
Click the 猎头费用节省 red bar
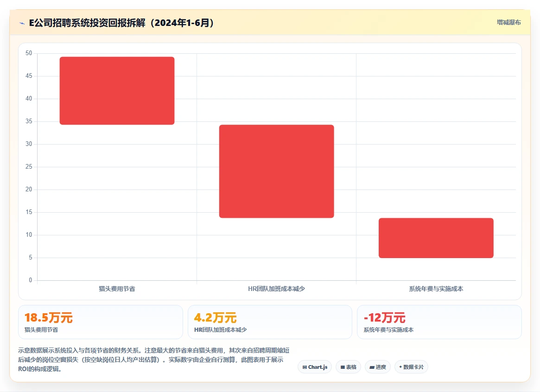pos(117,90)
